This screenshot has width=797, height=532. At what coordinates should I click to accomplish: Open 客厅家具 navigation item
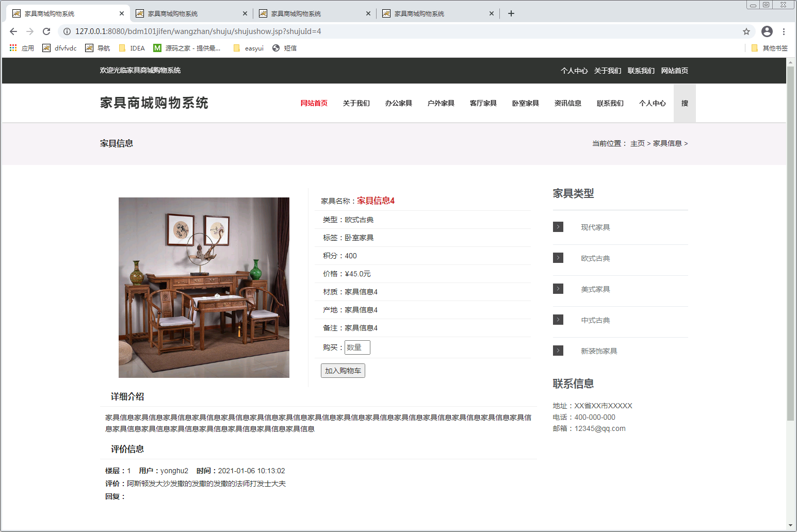click(x=483, y=103)
